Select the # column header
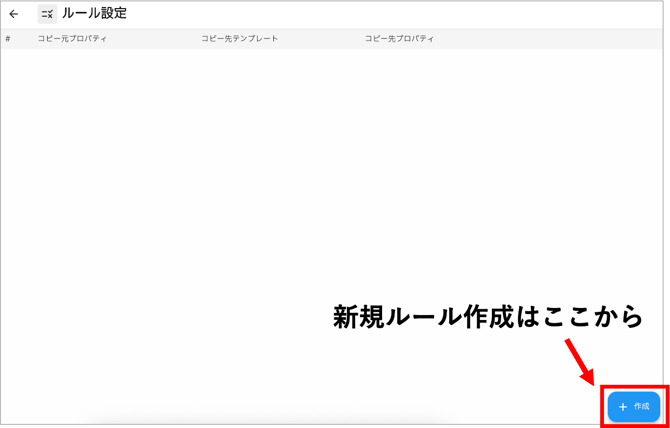 [8, 39]
